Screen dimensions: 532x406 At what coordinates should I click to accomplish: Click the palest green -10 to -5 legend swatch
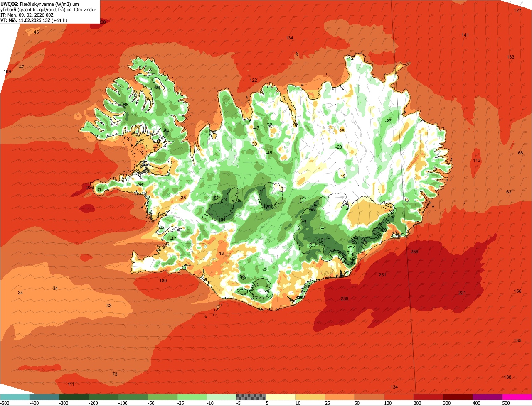[x=221, y=397]
